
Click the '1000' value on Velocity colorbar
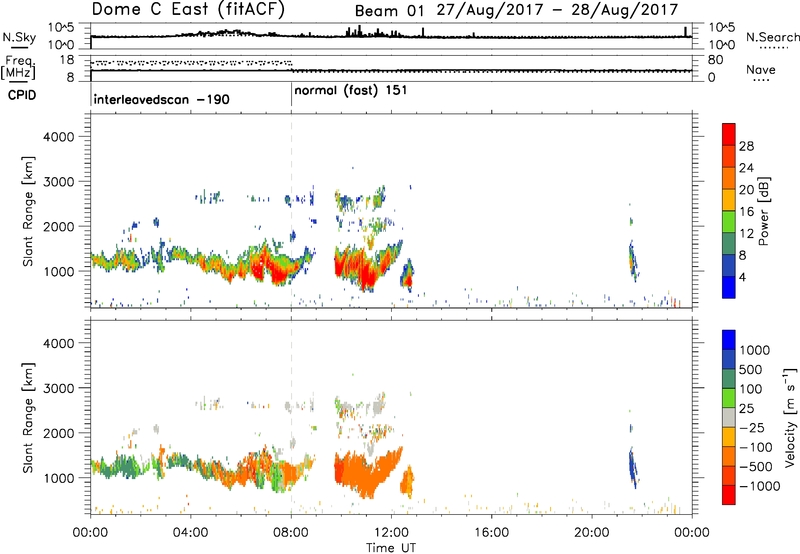[755, 350]
